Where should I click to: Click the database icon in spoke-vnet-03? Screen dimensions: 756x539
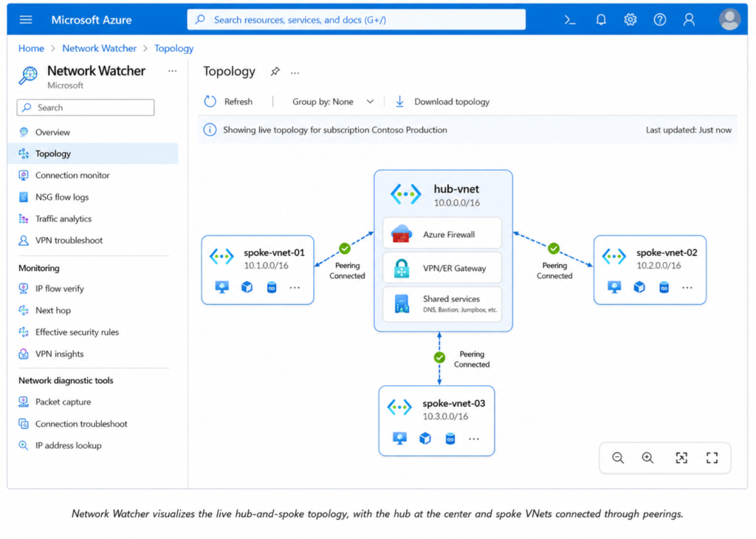tap(450, 439)
